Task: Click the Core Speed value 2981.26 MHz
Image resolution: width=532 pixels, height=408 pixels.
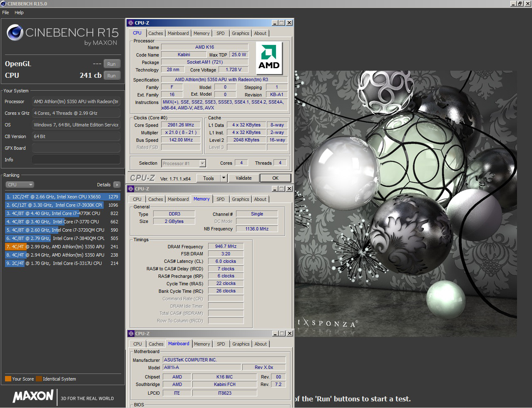Action: click(x=181, y=125)
